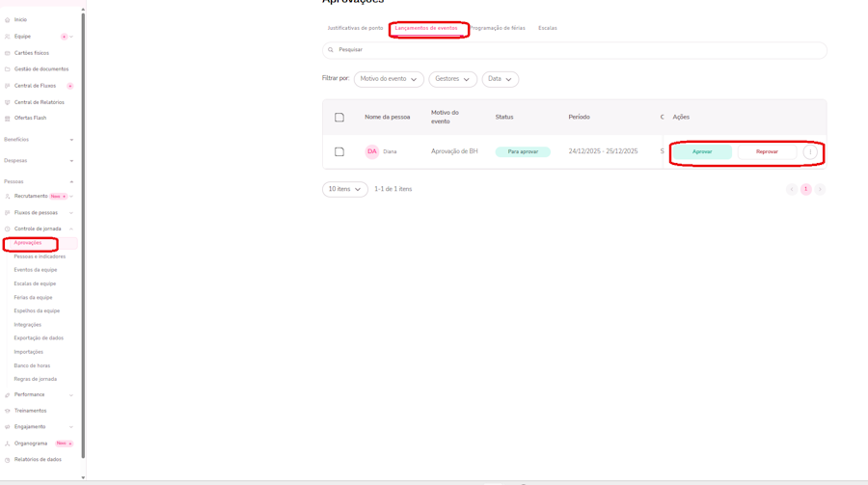
Task: Click the Central de Fluxos icon
Action: 7,86
